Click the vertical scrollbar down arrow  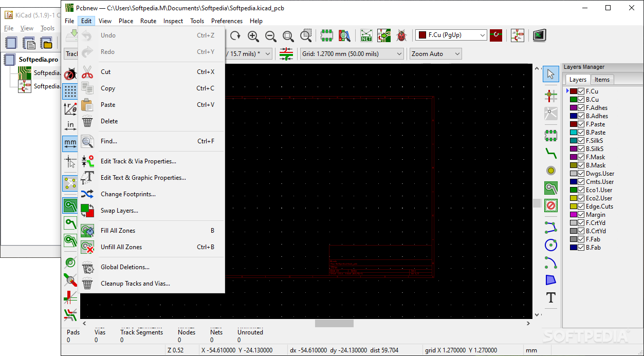[537, 315]
